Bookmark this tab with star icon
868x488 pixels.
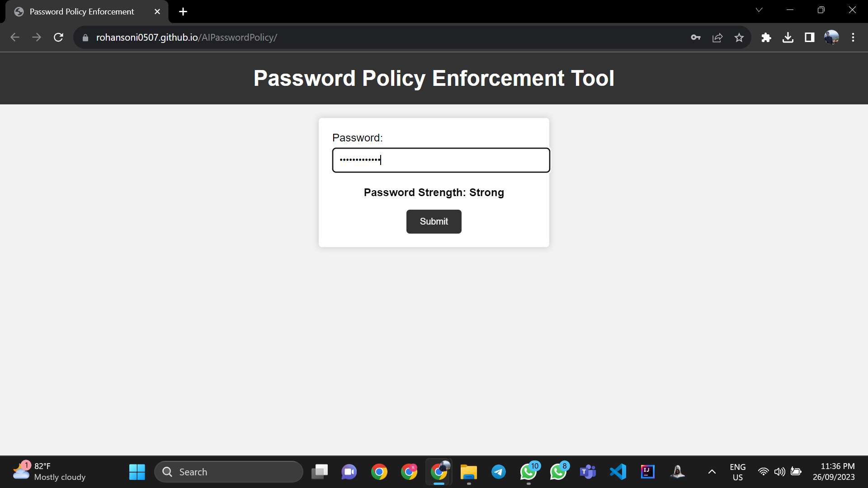click(739, 38)
